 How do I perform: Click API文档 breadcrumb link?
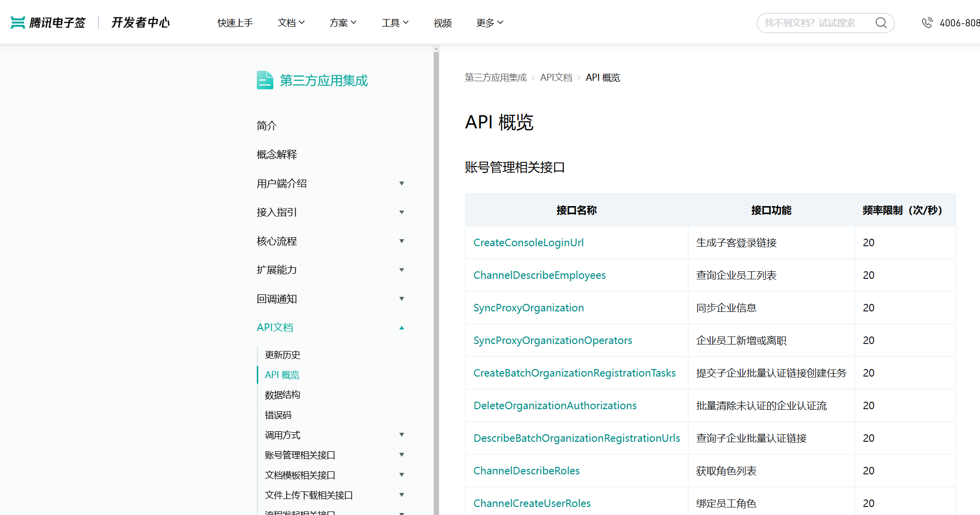(x=556, y=77)
